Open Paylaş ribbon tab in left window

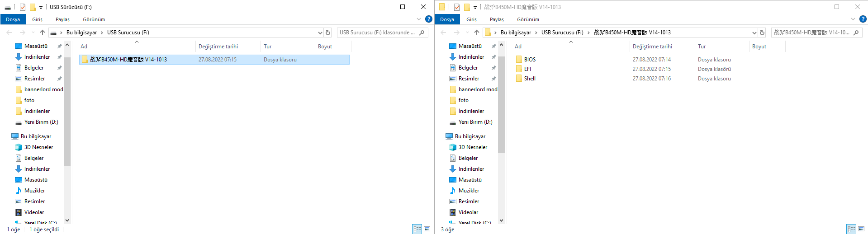(62, 19)
